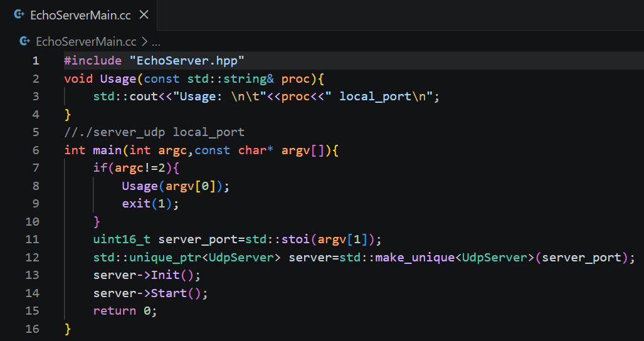Click stoi call on line 11
644x341 pixels.
(295, 239)
